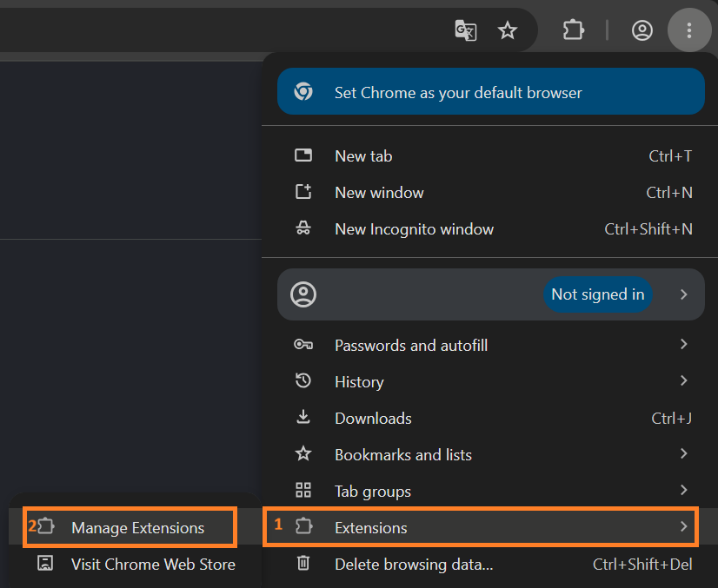Screen dimensions: 718x588
Task: Select New tab menu item
Action: pyautogui.click(x=492, y=156)
